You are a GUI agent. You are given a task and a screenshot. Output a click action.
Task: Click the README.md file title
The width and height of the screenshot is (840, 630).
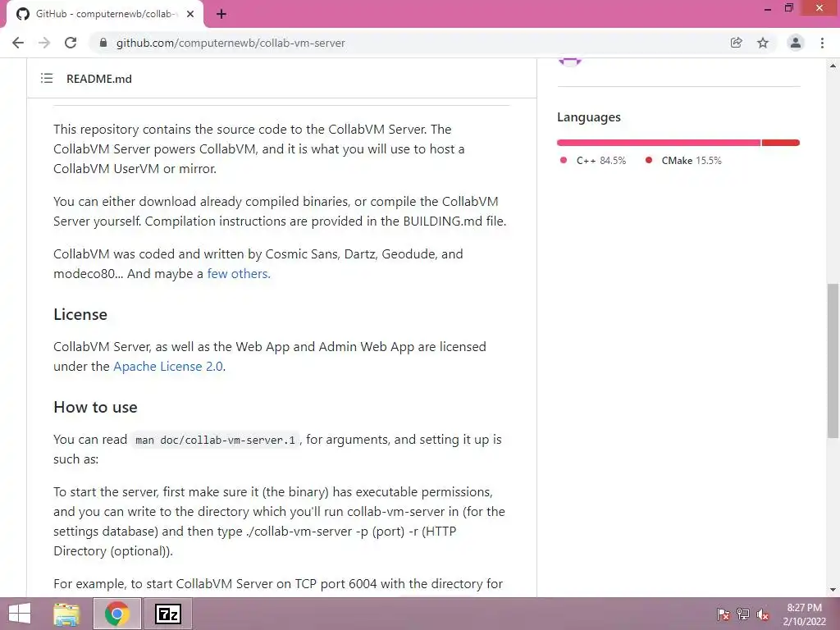[99, 79]
